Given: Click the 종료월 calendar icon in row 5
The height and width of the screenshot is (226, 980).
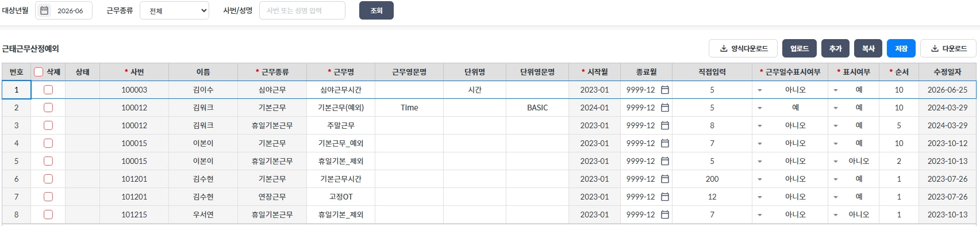Looking at the screenshot, I should [665, 161].
